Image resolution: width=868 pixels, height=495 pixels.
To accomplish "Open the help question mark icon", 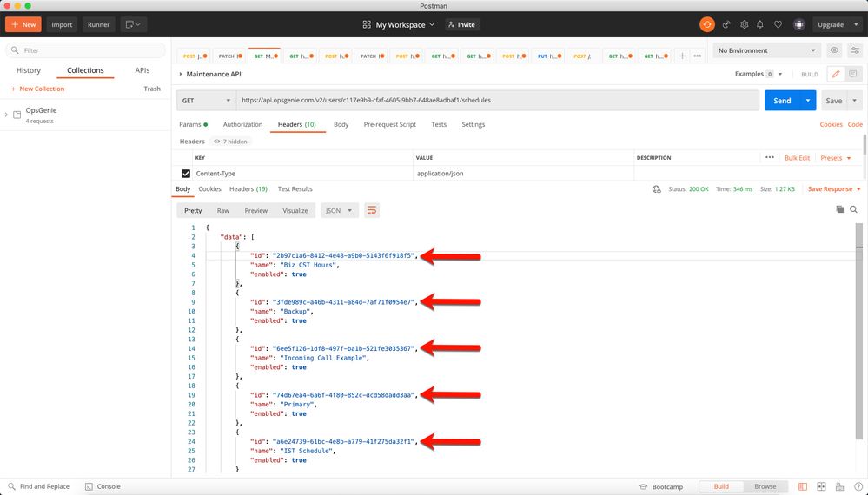I will [x=858, y=486].
